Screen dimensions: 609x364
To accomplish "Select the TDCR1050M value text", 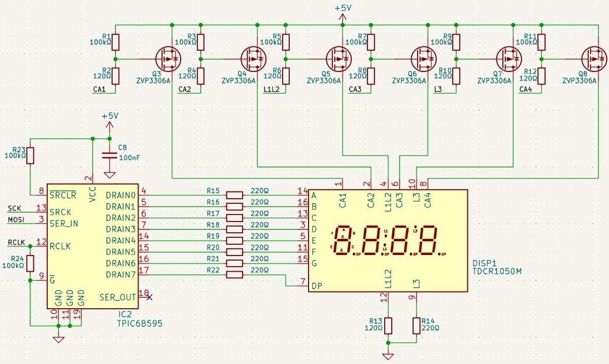I will (497, 272).
